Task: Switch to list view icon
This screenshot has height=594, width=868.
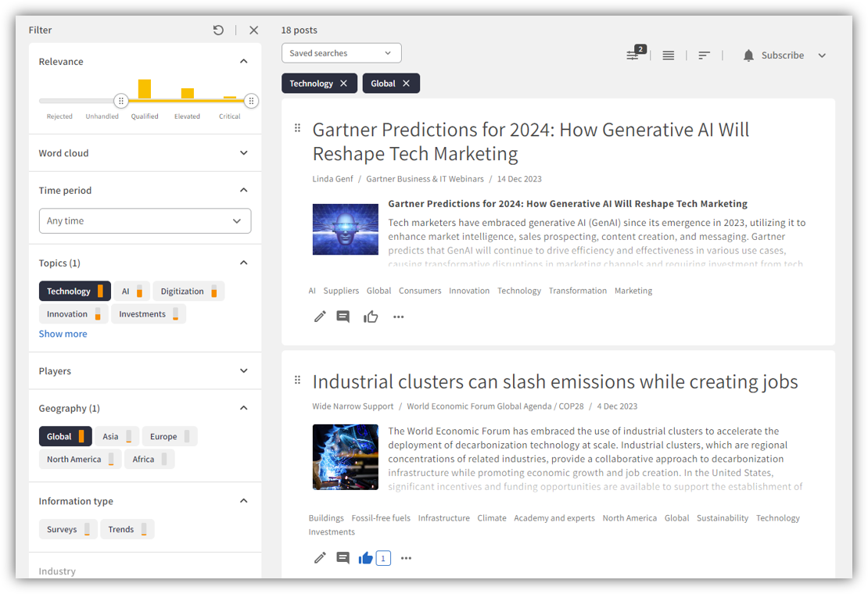Action: (668, 55)
